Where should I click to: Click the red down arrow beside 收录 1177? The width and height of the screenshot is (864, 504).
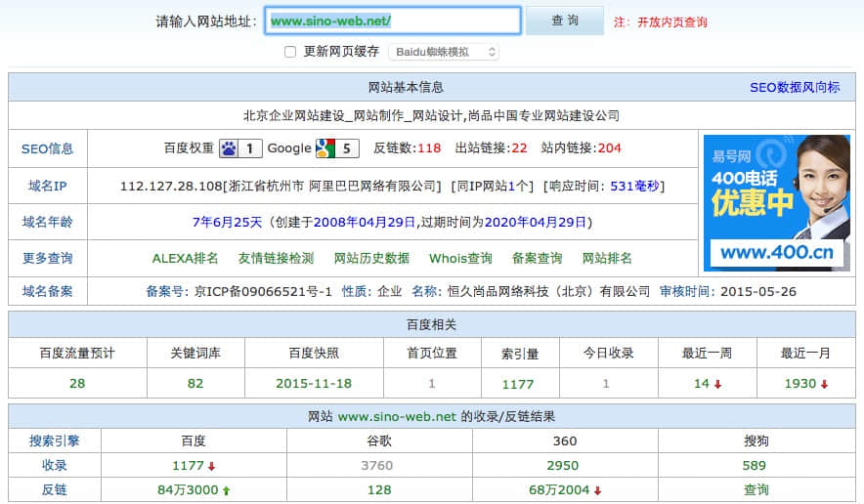tap(211, 467)
